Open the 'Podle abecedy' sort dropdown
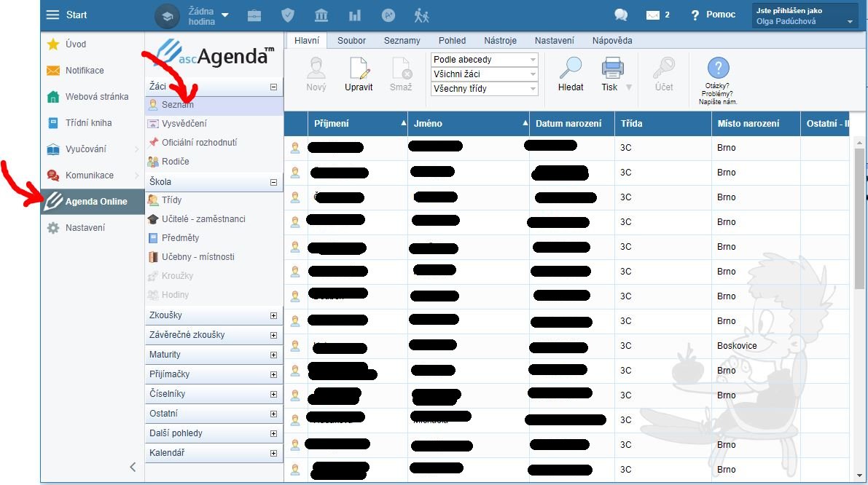This screenshot has width=868, height=485. click(x=484, y=60)
